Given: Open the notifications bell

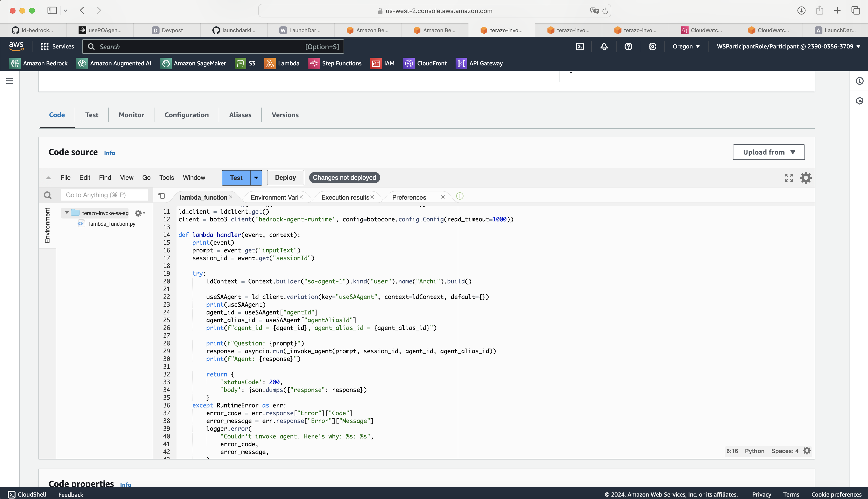Looking at the screenshot, I should (x=604, y=47).
